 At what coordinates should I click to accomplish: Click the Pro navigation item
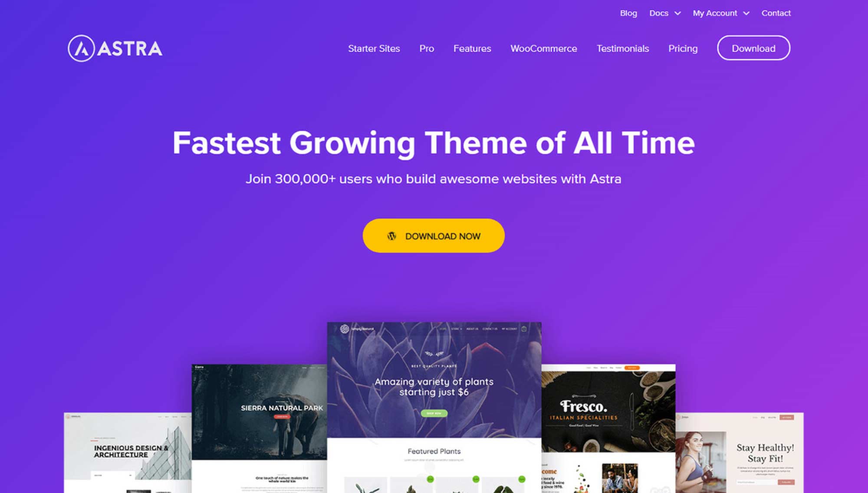coord(426,48)
